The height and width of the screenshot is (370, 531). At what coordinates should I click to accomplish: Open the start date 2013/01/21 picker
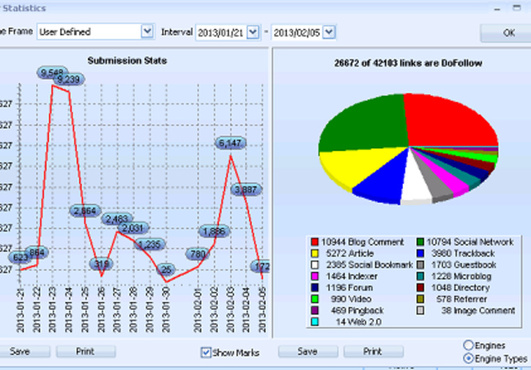pos(253,32)
